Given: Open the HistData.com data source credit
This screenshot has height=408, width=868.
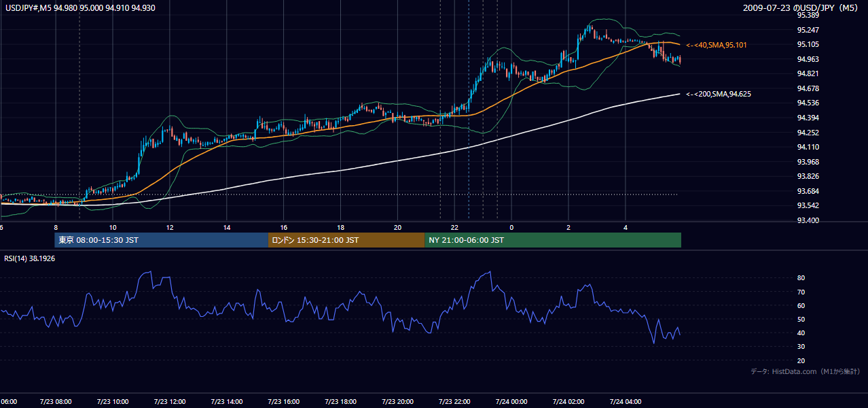Looking at the screenshot, I should tap(806, 371).
